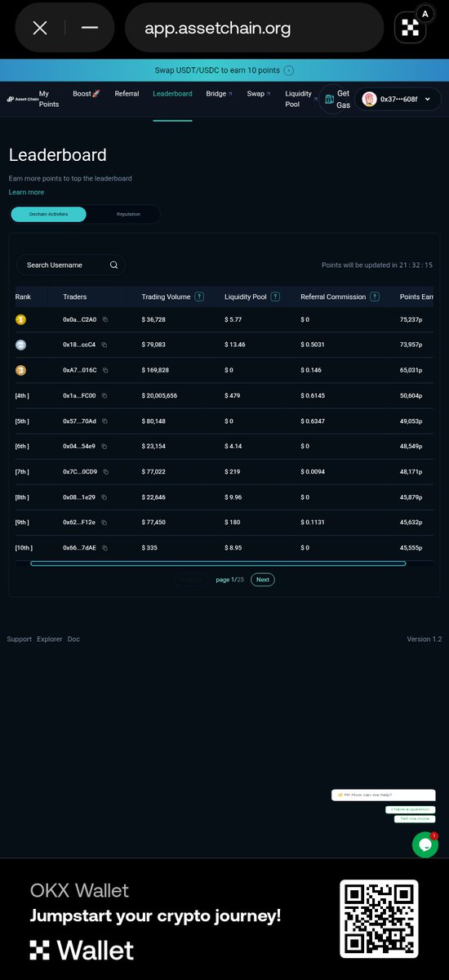The height and width of the screenshot is (980, 449).
Task: Select the Leaderboard tab
Action: [172, 94]
